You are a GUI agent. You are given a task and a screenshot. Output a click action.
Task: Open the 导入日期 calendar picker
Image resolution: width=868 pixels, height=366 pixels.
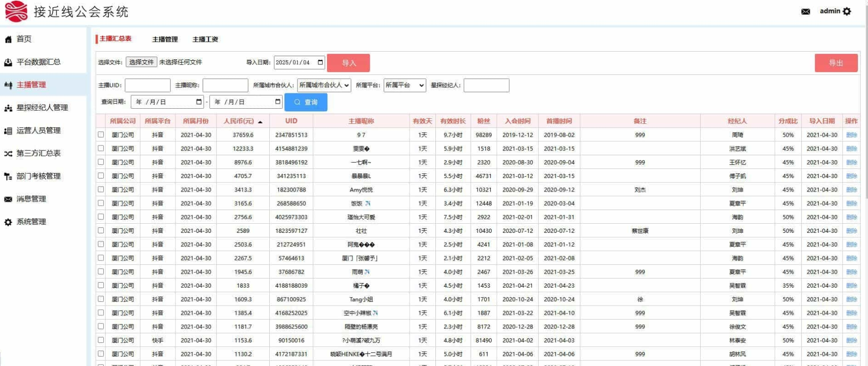[x=320, y=62]
